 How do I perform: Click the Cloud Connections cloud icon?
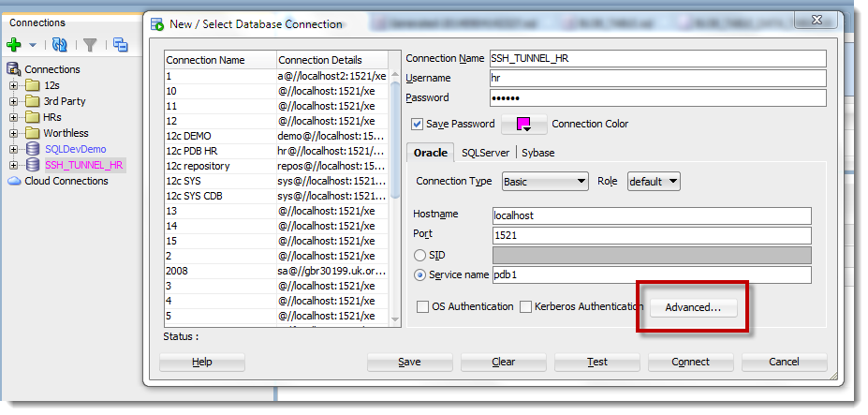(x=14, y=181)
